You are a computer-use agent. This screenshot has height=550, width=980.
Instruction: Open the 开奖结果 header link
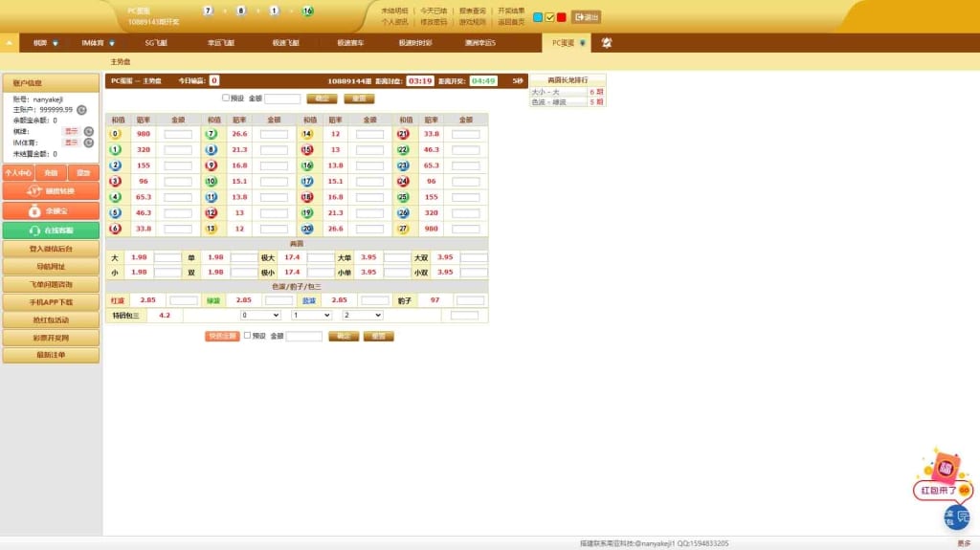point(511,11)
